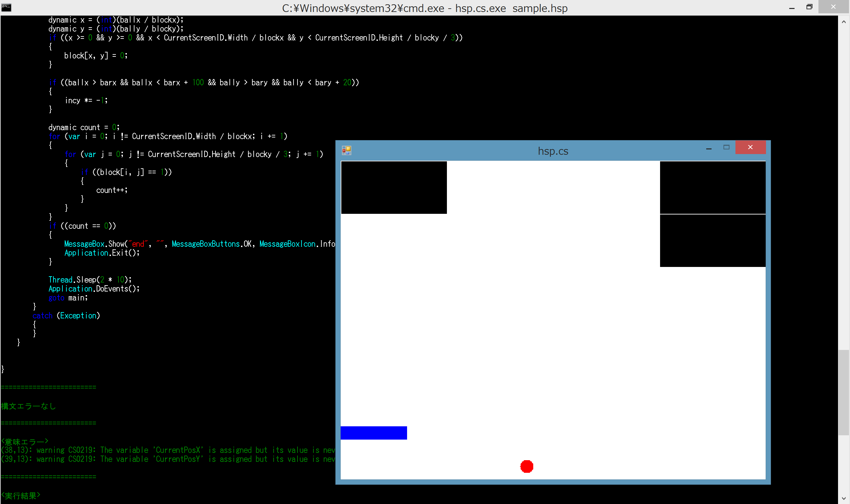
Task: Click the top-left black block
Action: (394, 188)
